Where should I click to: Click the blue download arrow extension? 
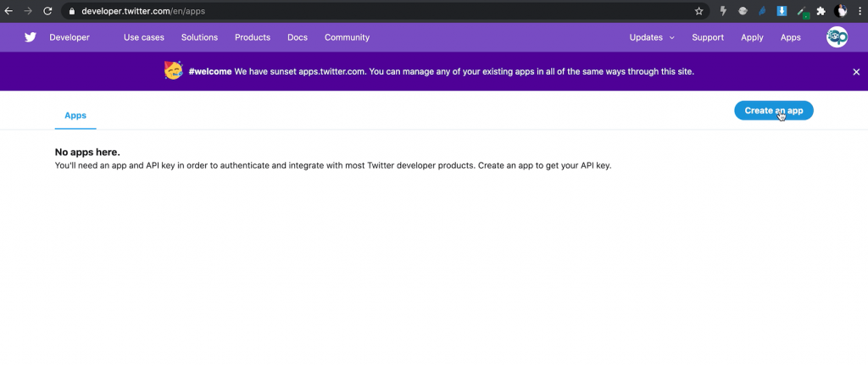(x=782, y=10)
